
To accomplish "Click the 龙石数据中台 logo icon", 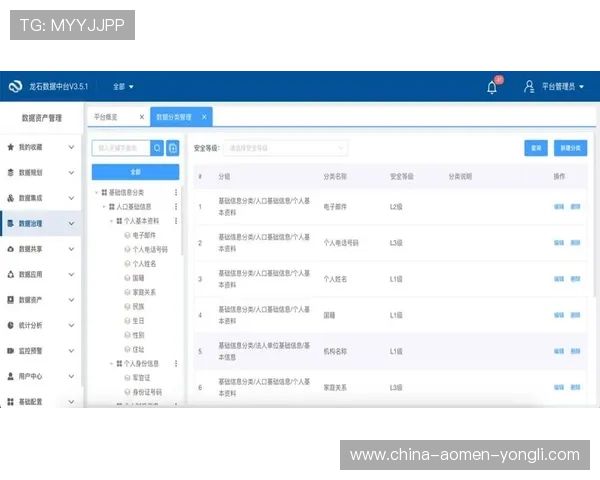I will (x=15, y=87).
